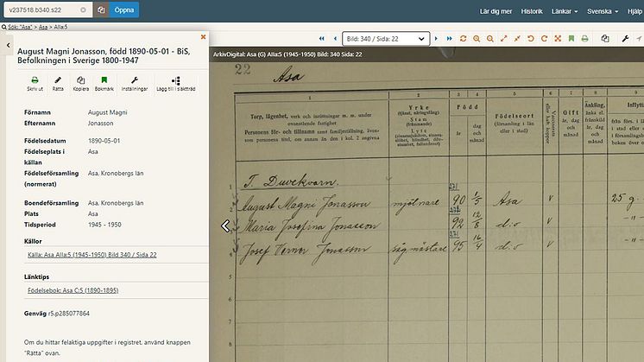644x362 pixels.
Task: Jump to the first image
Action: point(321,39)
